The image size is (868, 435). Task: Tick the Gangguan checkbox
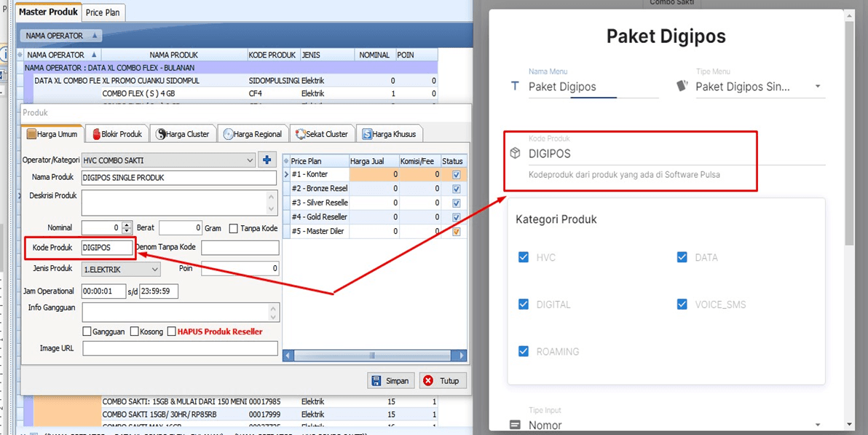(87, 332)
